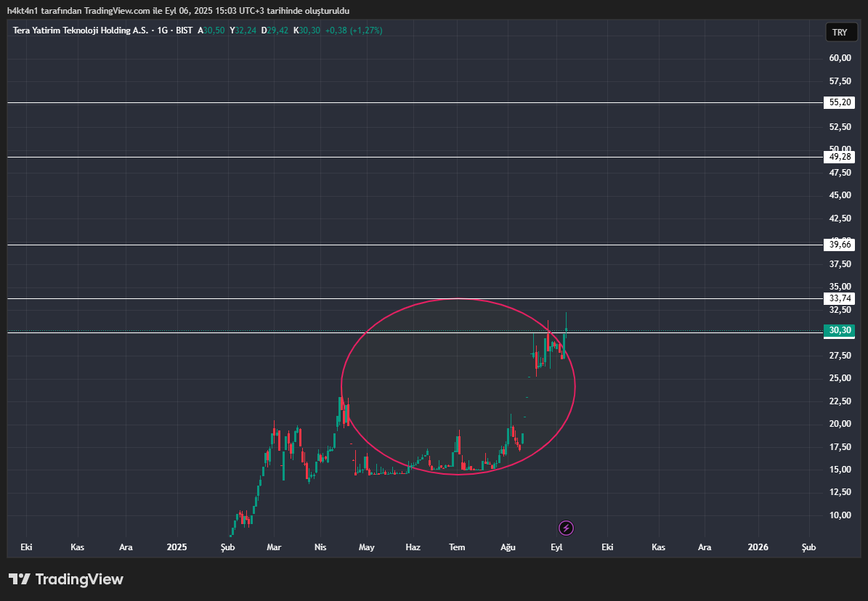Click the 49,28 price level label
Screen dimensions: 868x601
tap(840, 158)
